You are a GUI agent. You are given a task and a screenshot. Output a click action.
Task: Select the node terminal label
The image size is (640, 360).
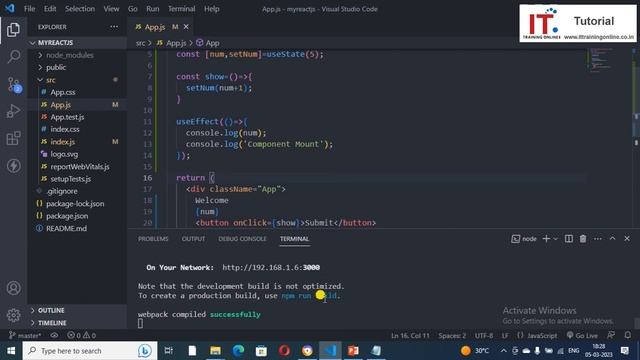click(524, 239)
